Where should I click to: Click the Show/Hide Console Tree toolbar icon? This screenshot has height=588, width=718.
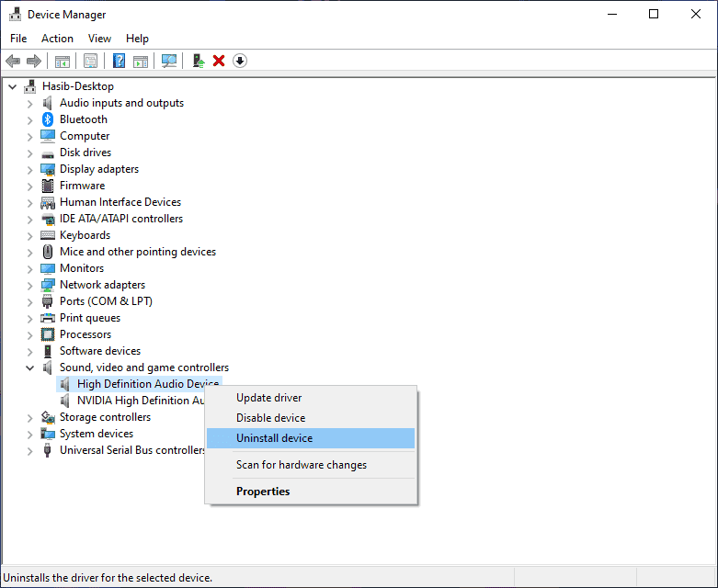tap(62, 61)
